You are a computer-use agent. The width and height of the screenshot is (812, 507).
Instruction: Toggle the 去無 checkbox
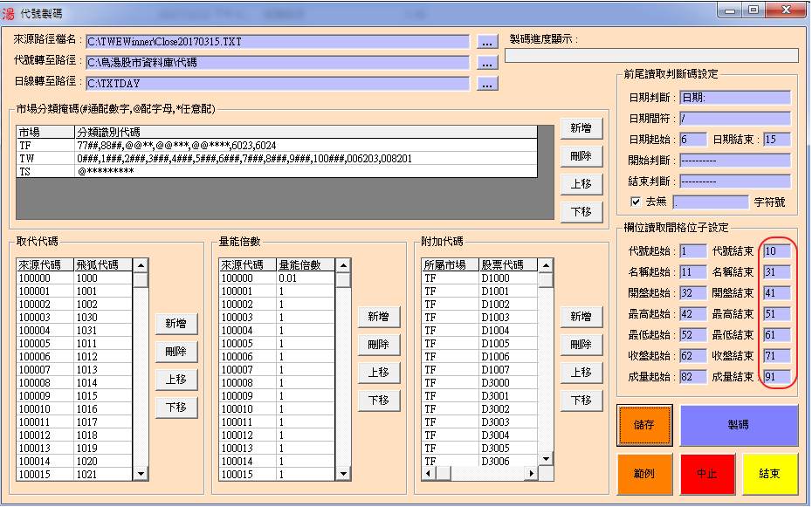636,202
